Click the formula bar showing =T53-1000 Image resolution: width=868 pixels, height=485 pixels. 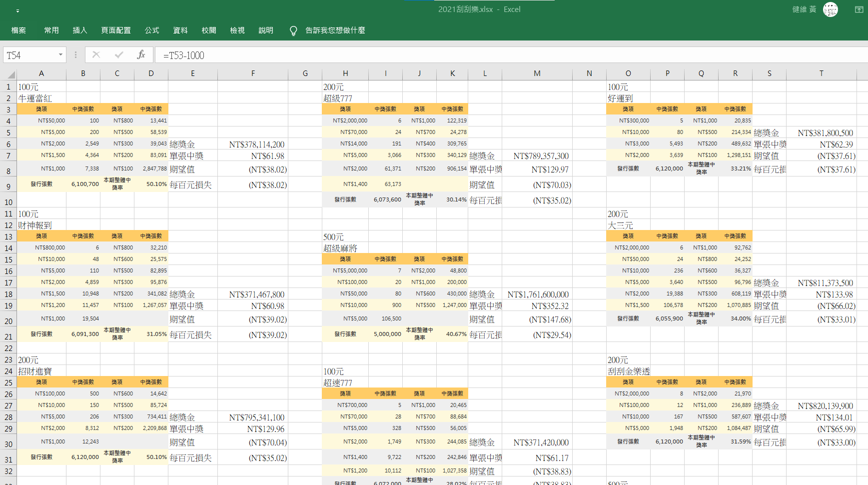click(512, 55)
